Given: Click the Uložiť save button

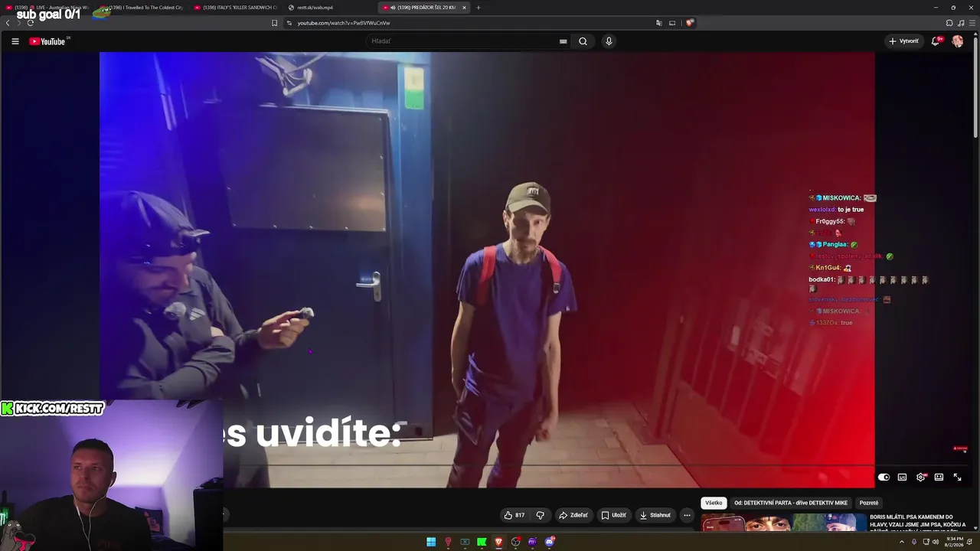Looking at the screenshot, I should coord(613,515).
